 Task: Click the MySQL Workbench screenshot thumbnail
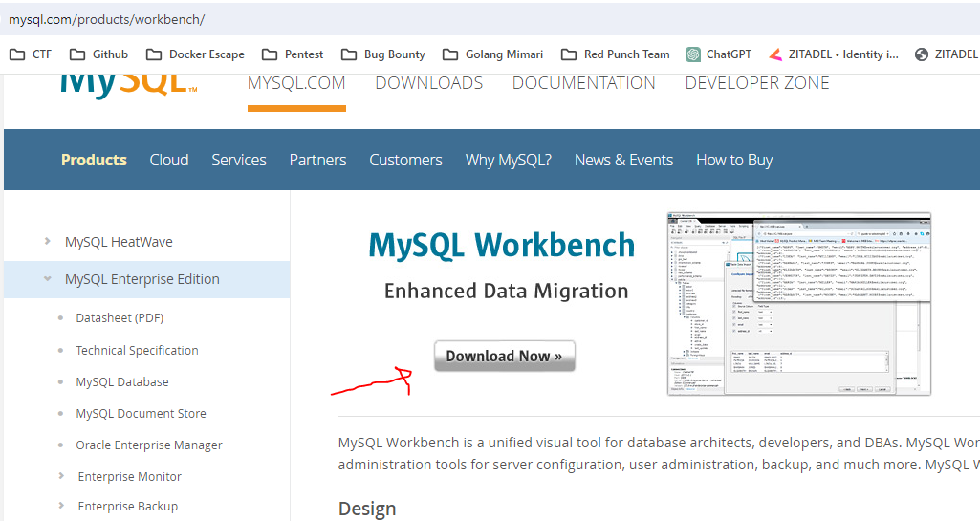point(798,304)
